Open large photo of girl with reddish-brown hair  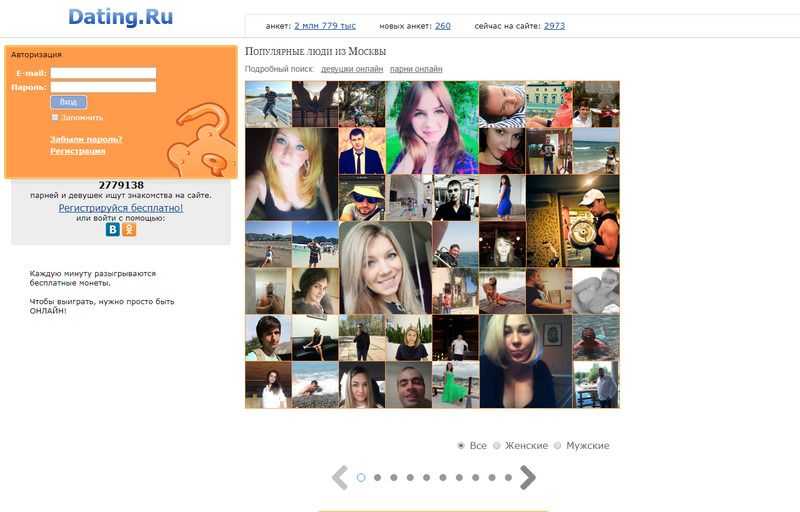[x=432, y=127]
